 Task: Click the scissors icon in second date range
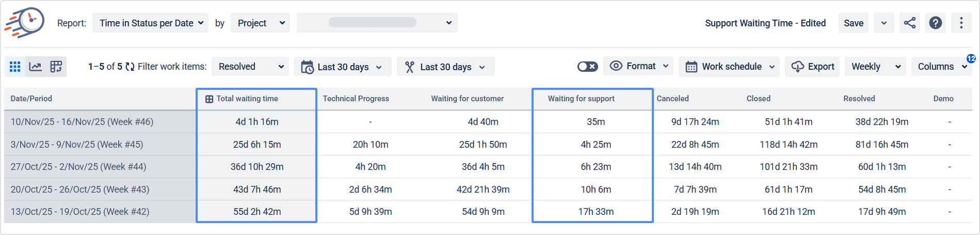tap(410, 67)
